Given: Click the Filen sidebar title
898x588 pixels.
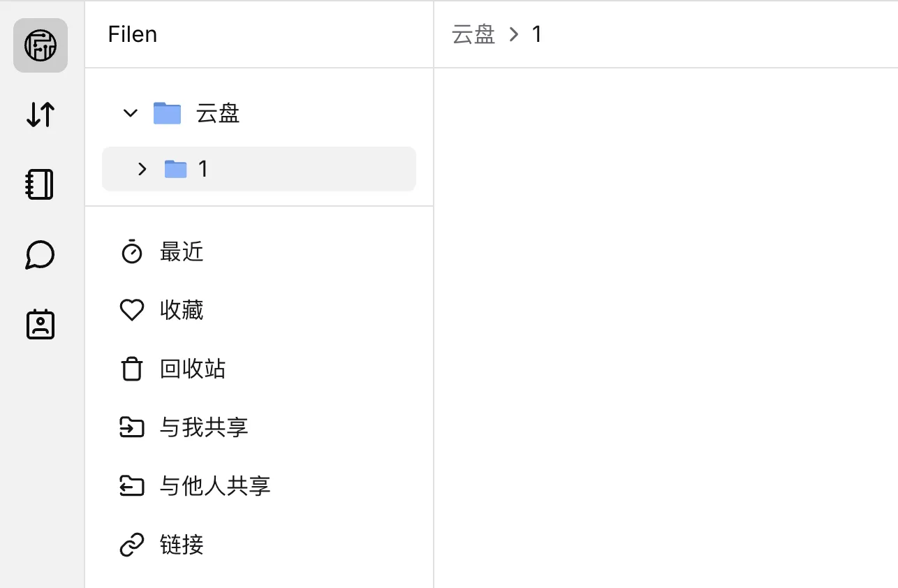Looking at the screenshot, I should [x=133, y=34].
